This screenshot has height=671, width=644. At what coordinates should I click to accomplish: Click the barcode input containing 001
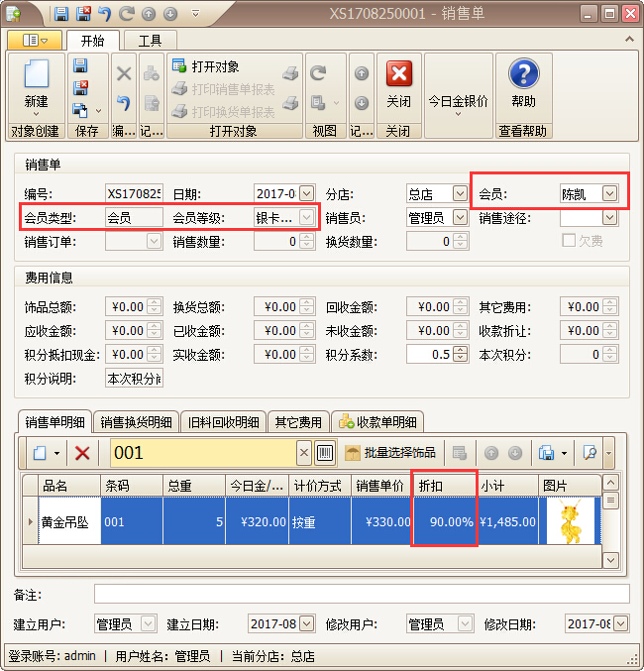pos(203,453)
